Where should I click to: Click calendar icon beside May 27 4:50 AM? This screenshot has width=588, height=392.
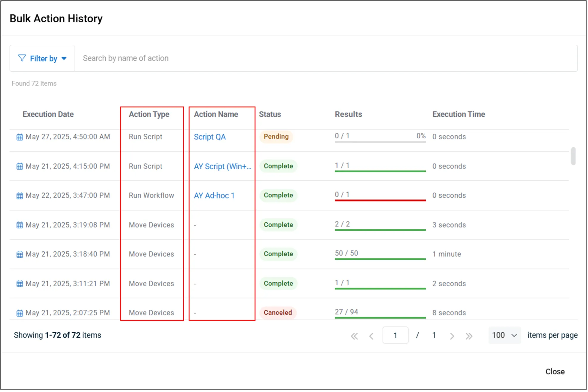pyautogui.click(x=20, y=137)
